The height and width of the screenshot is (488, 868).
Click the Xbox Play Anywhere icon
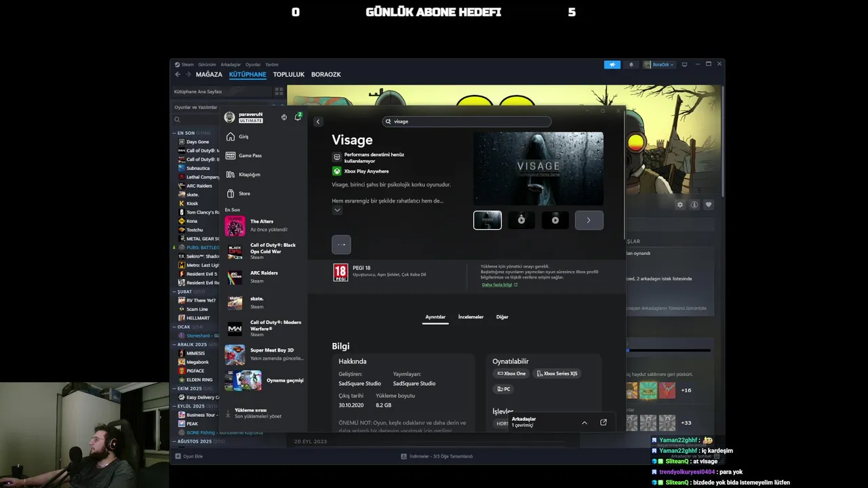coord(336,171)
